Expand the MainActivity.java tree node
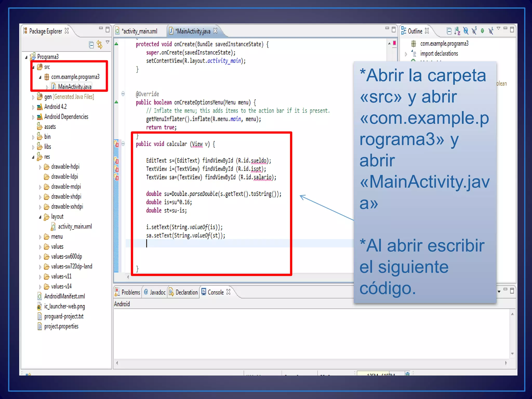The height and width of the screenshot is (399, 532). [x=47, y=87]
